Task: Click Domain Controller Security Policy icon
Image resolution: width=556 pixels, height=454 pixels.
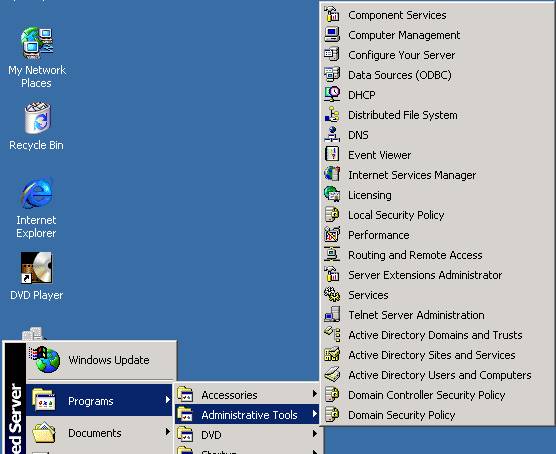Action: (332, 394)
